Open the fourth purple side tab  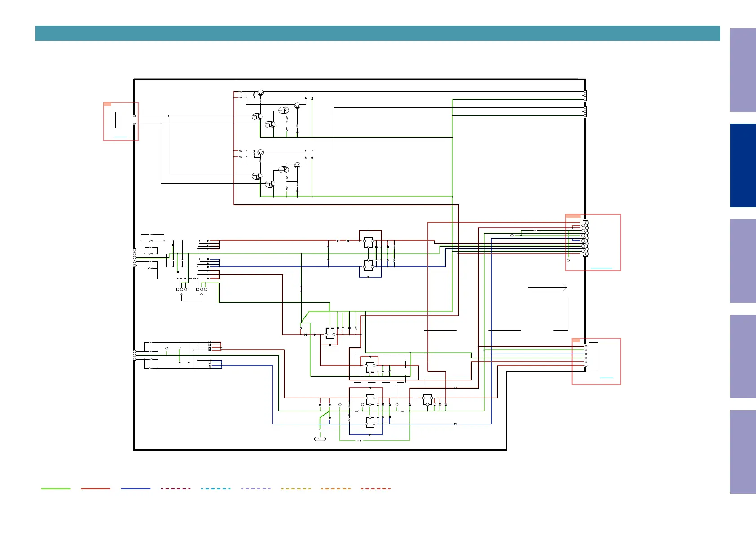point(743,357)
